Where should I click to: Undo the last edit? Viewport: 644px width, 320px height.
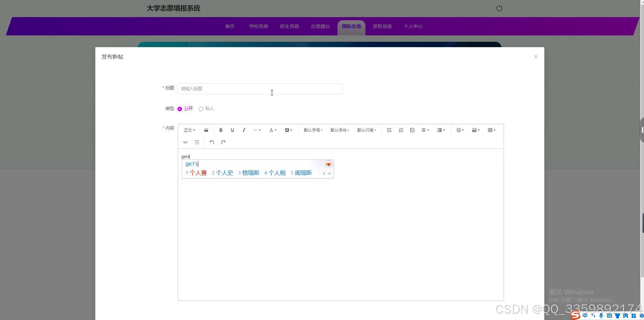pos(212,142)
